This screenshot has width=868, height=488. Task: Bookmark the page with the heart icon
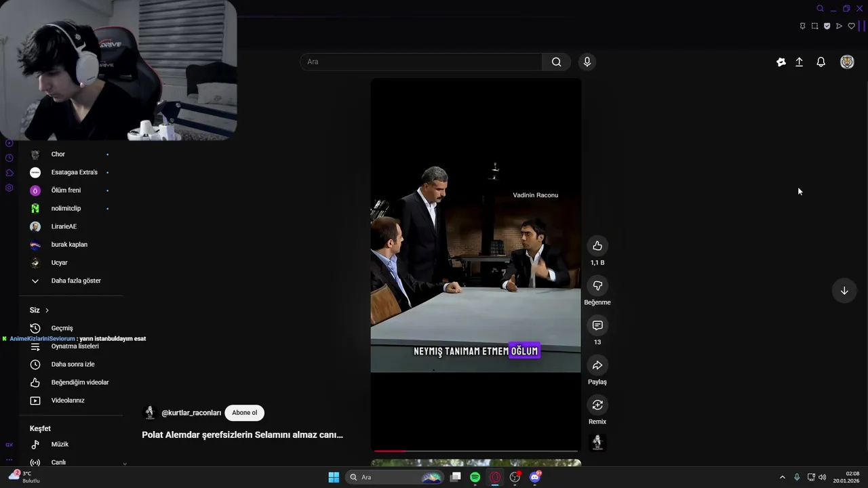tap(852, 26)
